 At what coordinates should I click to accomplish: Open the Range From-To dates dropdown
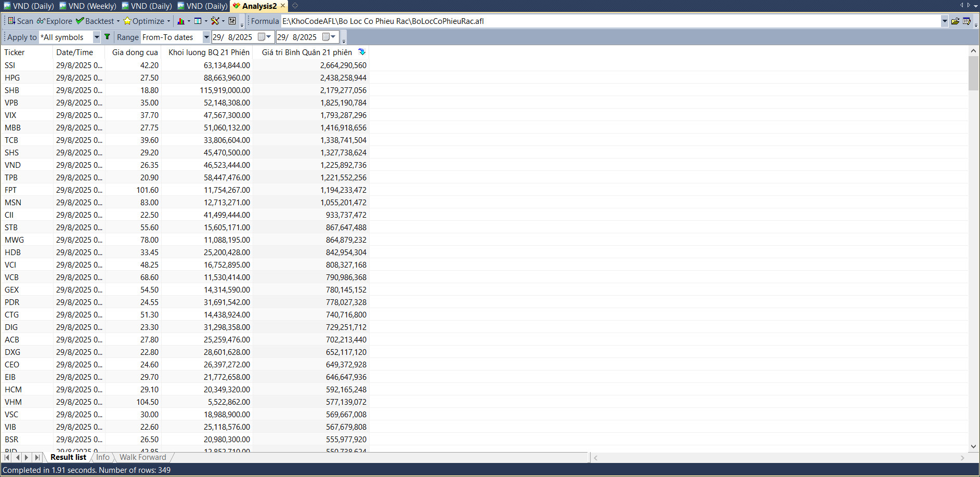click(206, 37)
